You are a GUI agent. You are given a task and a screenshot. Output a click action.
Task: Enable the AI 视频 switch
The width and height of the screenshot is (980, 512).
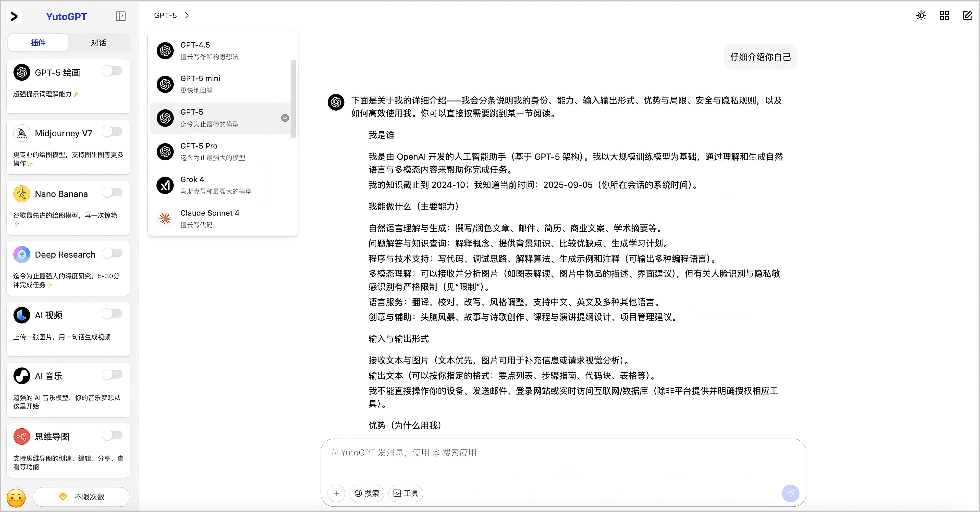112,314
